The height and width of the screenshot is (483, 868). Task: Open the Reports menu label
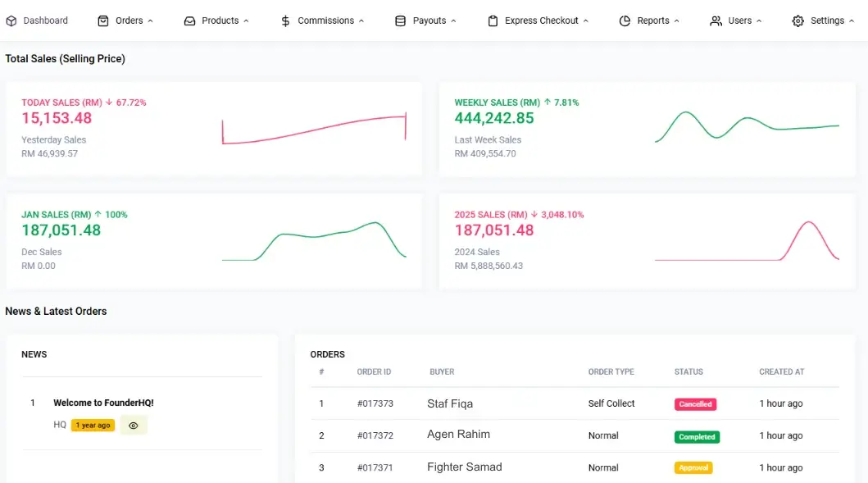pos(653,21)
